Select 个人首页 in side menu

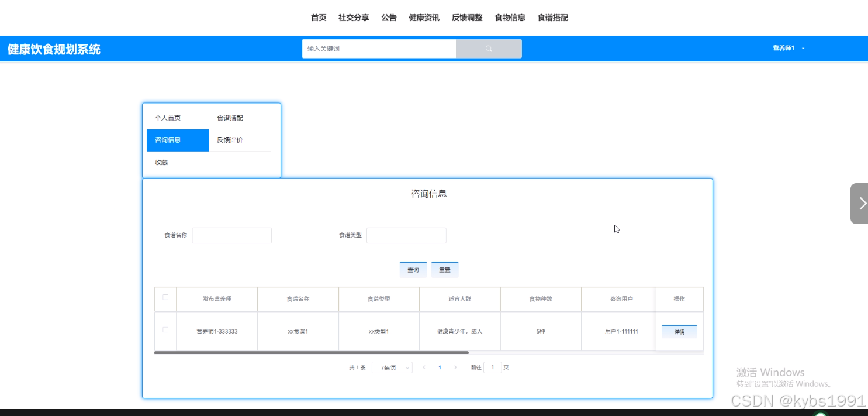(178, 118)
